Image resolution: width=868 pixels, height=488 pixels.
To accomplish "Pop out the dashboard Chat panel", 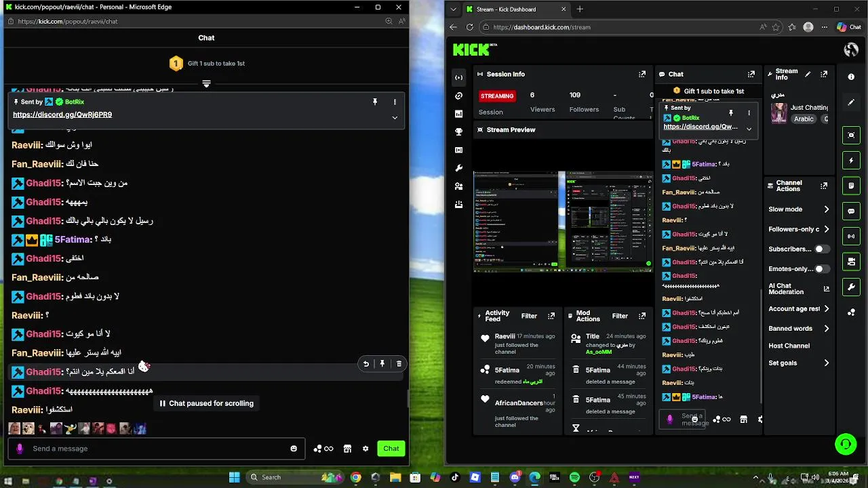I will [751, 75].
